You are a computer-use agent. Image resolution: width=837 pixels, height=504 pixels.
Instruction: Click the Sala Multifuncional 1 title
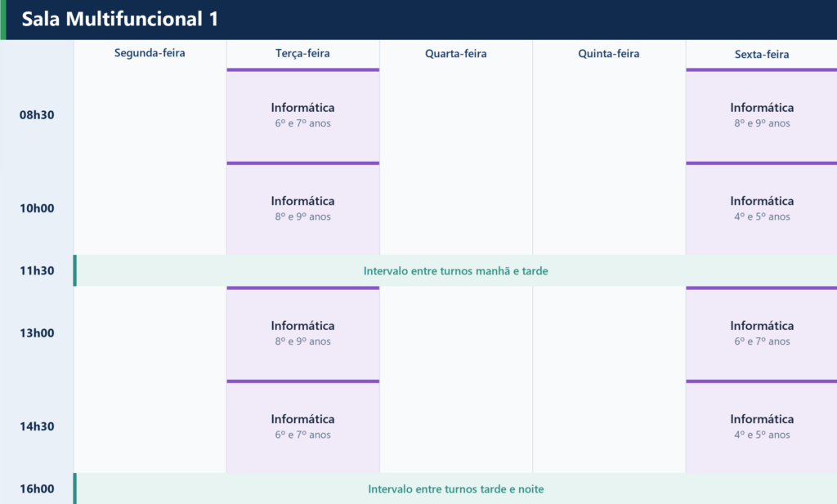tap(120, 20)
